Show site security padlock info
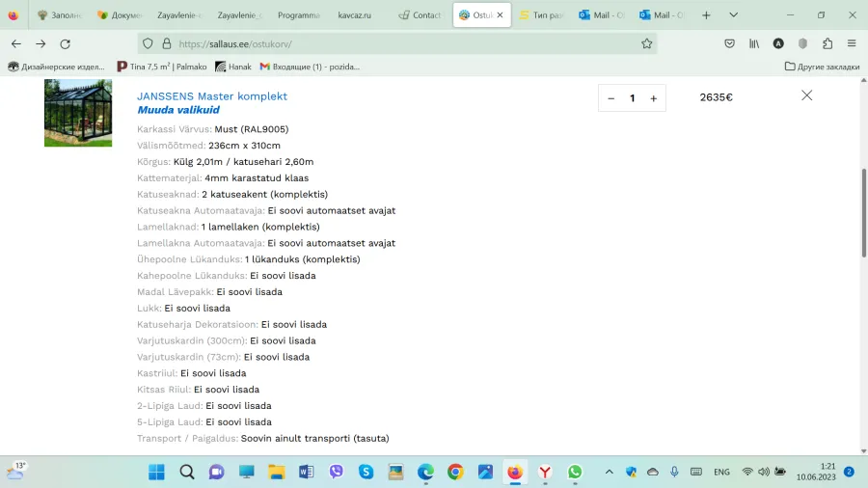 point(167,43)
